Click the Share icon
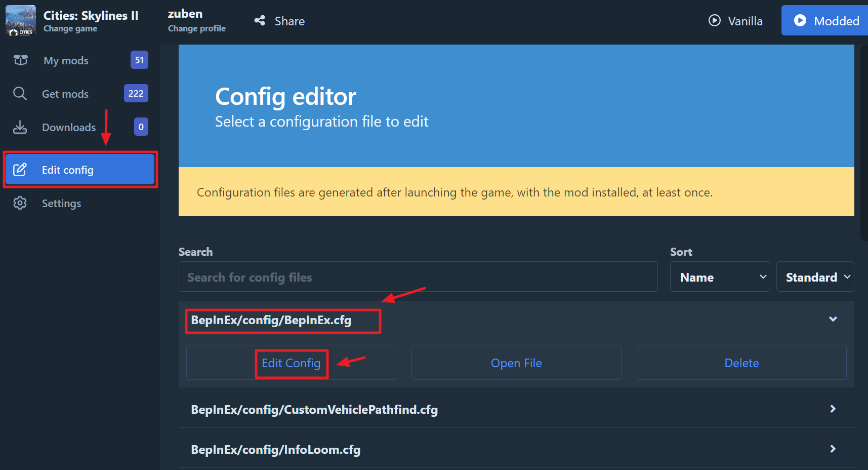The height and width of the screenshot is (470, 868). click(x=260, y=21)
